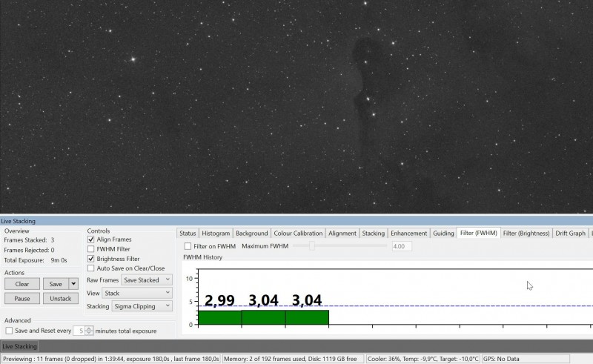Click the Live Stacking panel title bar

coord(296,221)
